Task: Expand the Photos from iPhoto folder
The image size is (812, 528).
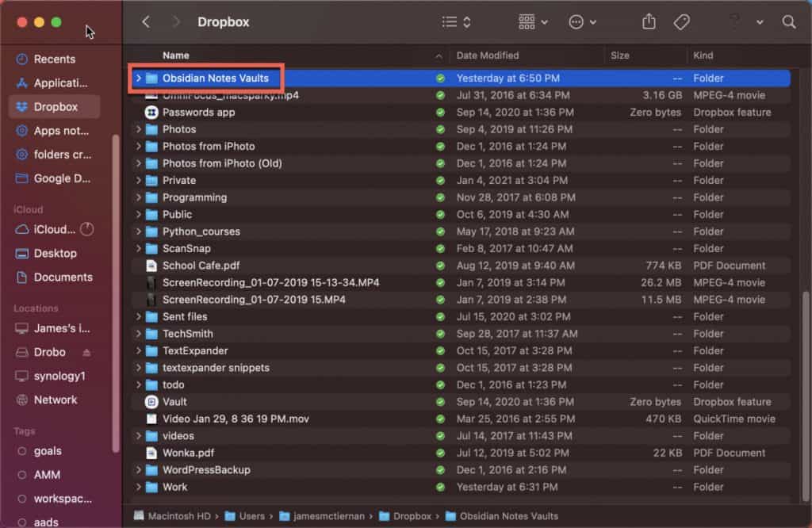Action: 138,146
